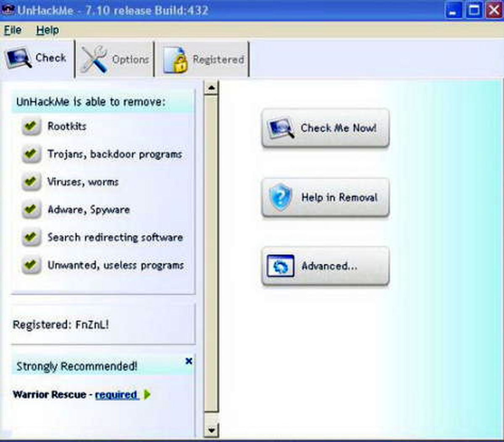Switch to the Options tab
The width and height of the screenshot is (504, 442).
click(115, 59)
